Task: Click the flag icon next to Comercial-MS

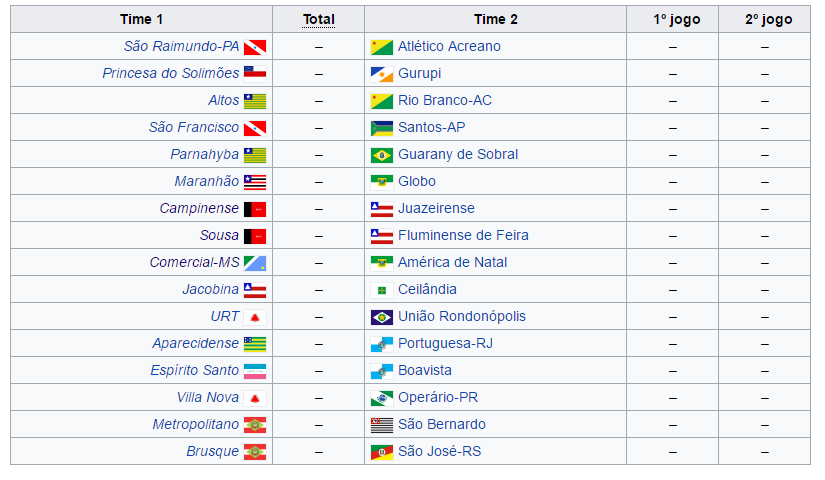Action: pos(255,263)
